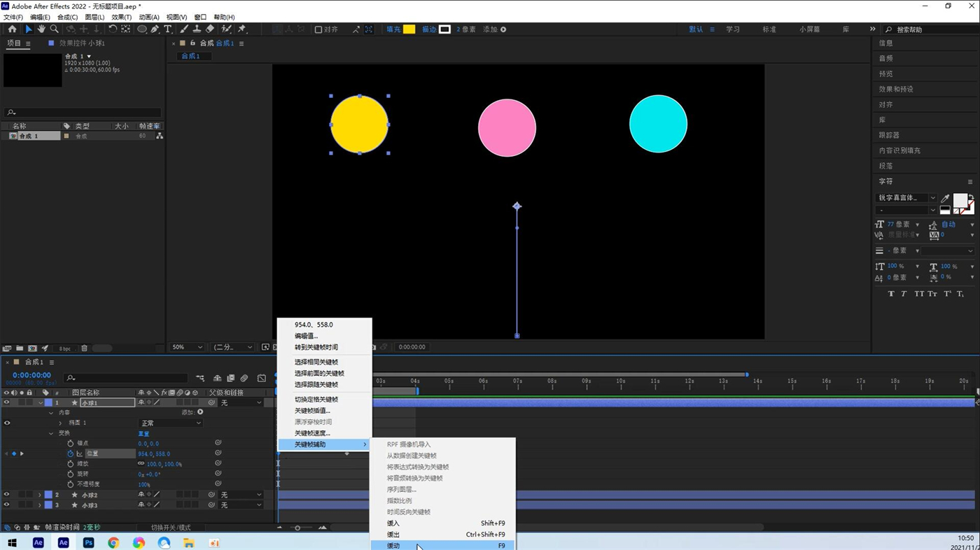Toggle visibility of 椭圆 1 shape group
The image size is (980, 550).
(x=7, y=423)
